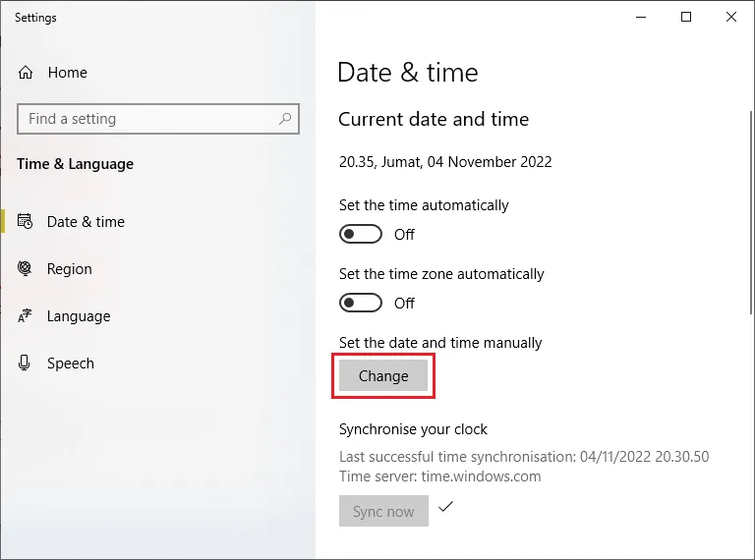Click into the Find a setting field
The height and width of the screenshot is (560, 755).
[158, 119]
